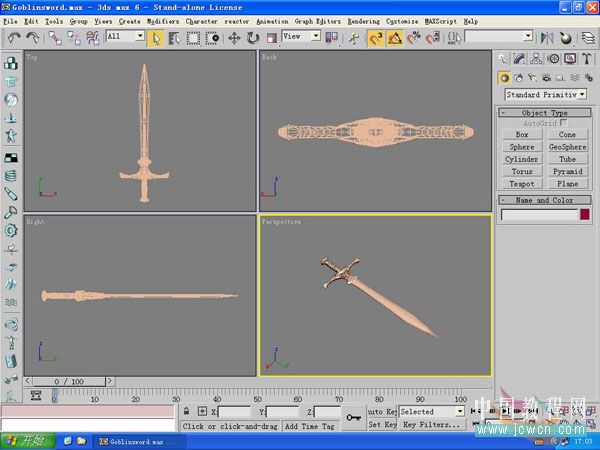Screen dimensions: 600x450
Task: Click the Windows Start button
Action: click(x=28, y=441)
